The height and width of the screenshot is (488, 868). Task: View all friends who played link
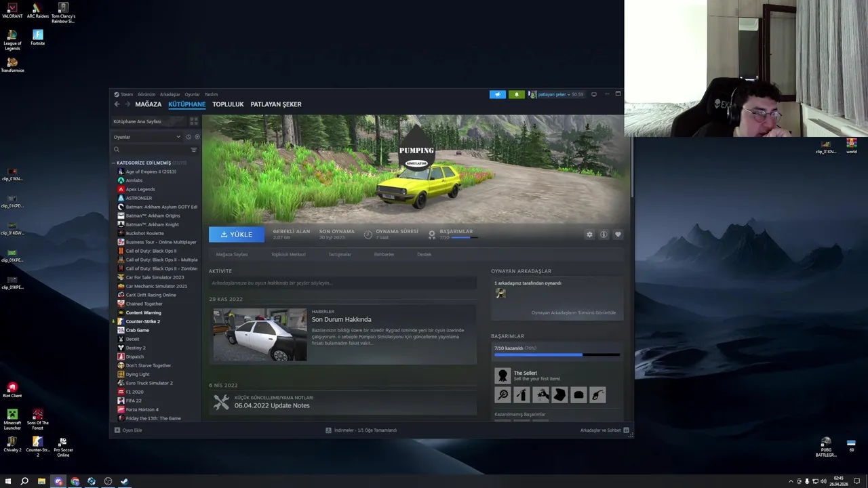pos(574,312)
